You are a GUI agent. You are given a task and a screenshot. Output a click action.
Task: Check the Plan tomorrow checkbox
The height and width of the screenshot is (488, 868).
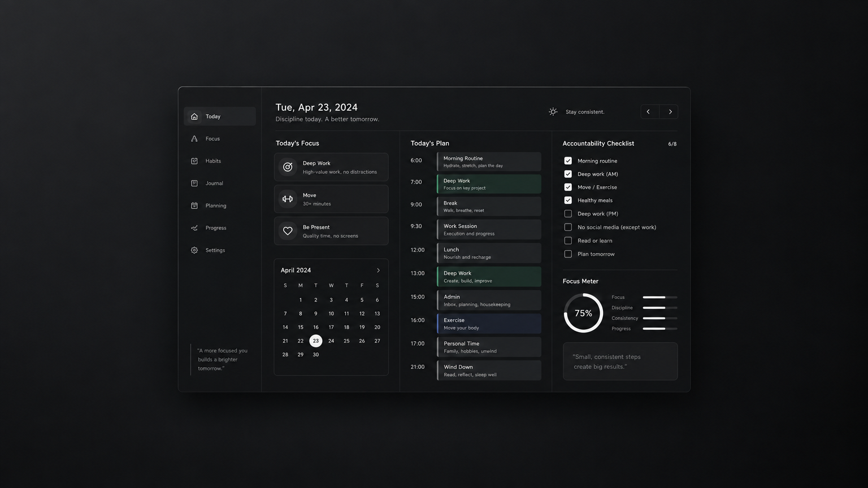(568, 254)
